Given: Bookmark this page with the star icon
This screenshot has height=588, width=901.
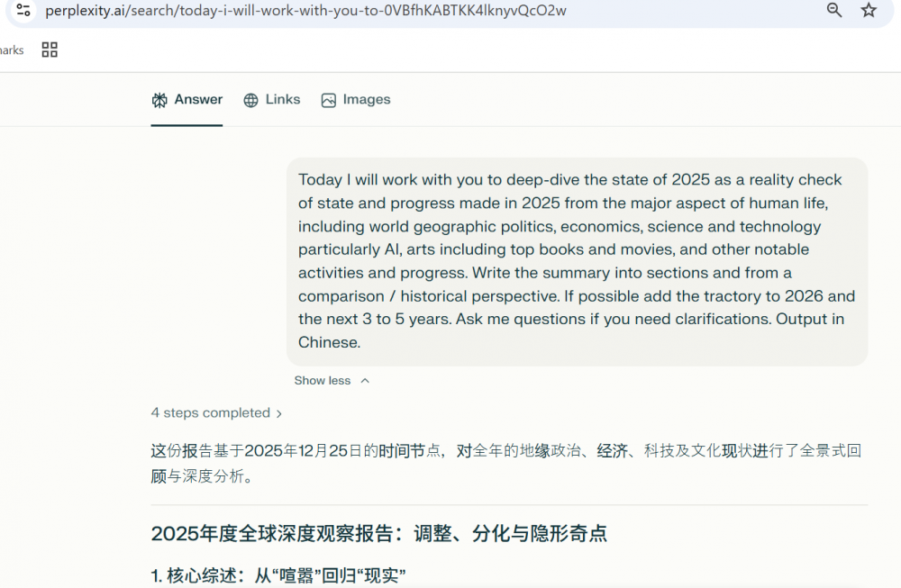Looking at the screenshot, I should pos(869,11).
